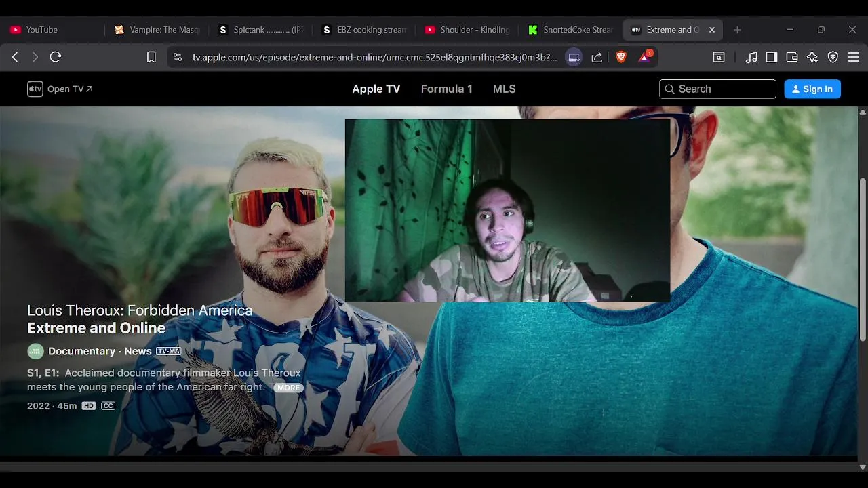
Task: Expand the description with the MORE button
Action: 288,388
